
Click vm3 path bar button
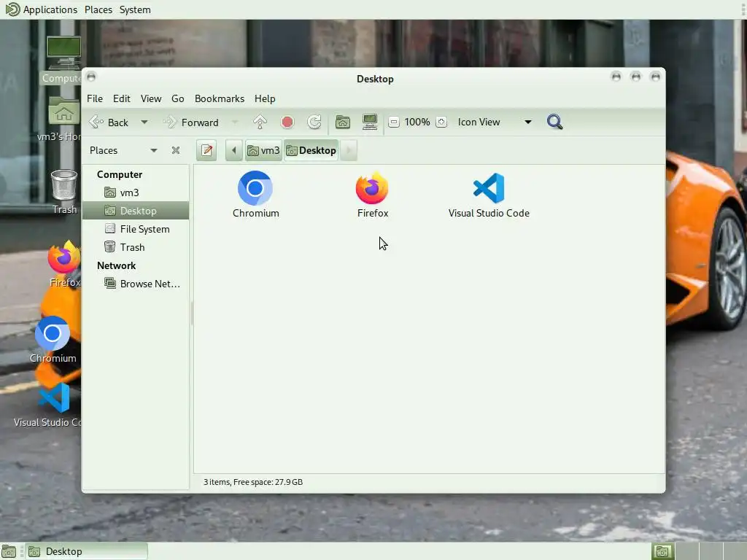coord(263,150)
